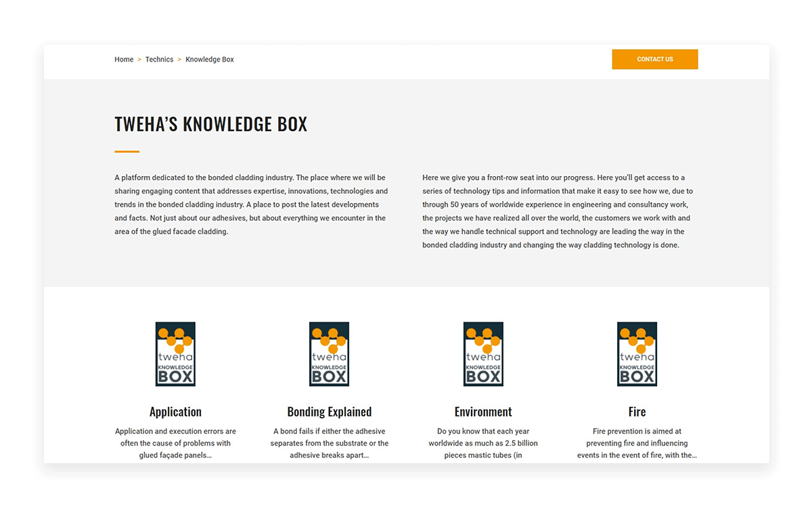
Task: Click the paragraph starting 'A platform dedicated to'
Action: [251, 205]
